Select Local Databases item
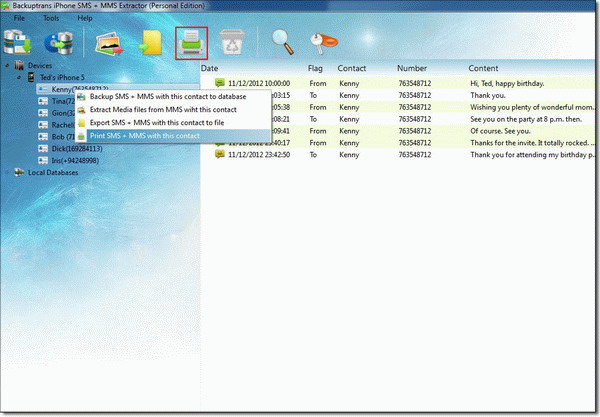Image resolution: width=600 pixels, height=417 pixels. coord(53,173)
